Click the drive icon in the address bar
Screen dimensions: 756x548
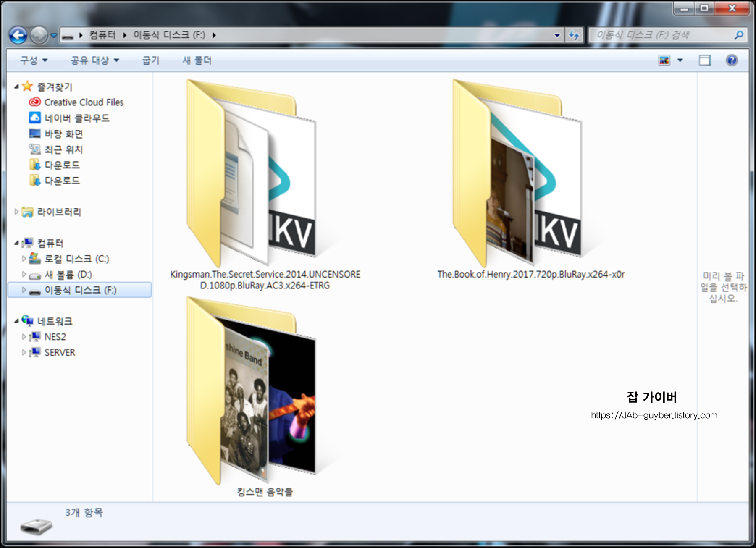pyautogui.click(x=68, y=36)
